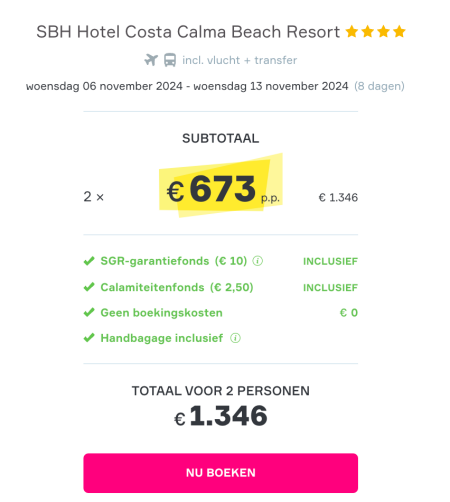Click the total €1.346 amount
The image size is (450, 502).
(221, 416)
